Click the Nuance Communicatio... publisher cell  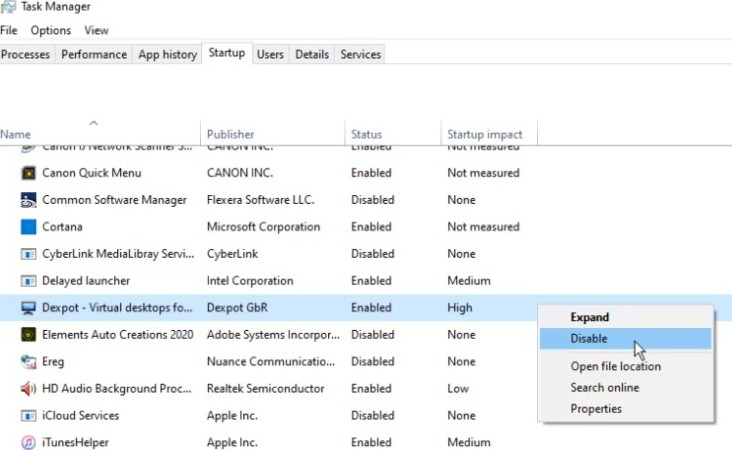[x=271, y=362]
